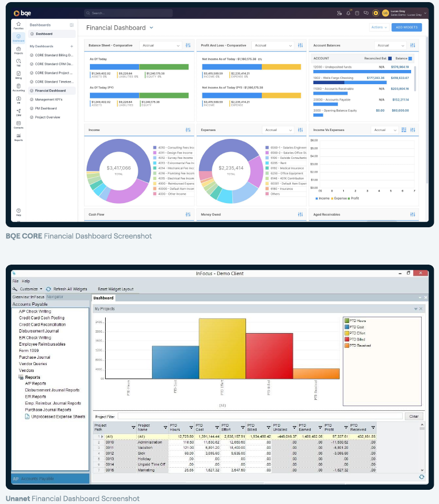Image resolution: width=439 pixels, height=504 pixels.
Task: Open PTD Hours column filter in InFocus
Action: [x=191, y=428]
